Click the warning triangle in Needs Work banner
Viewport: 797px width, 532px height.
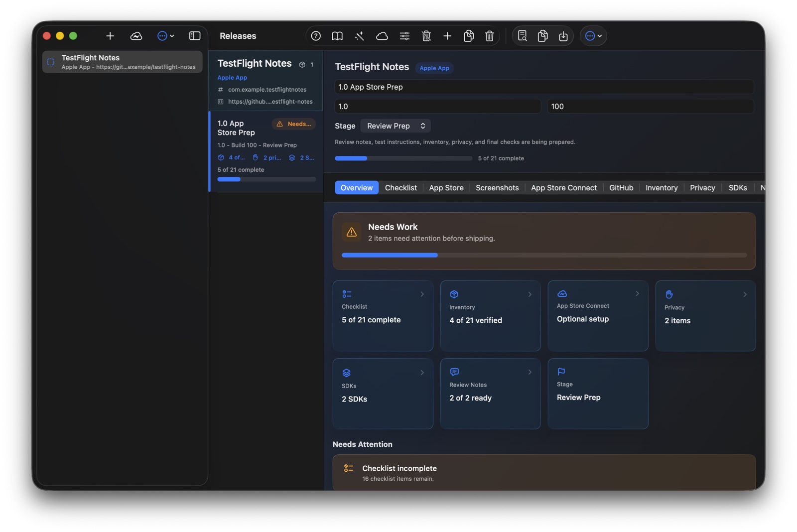352,232
